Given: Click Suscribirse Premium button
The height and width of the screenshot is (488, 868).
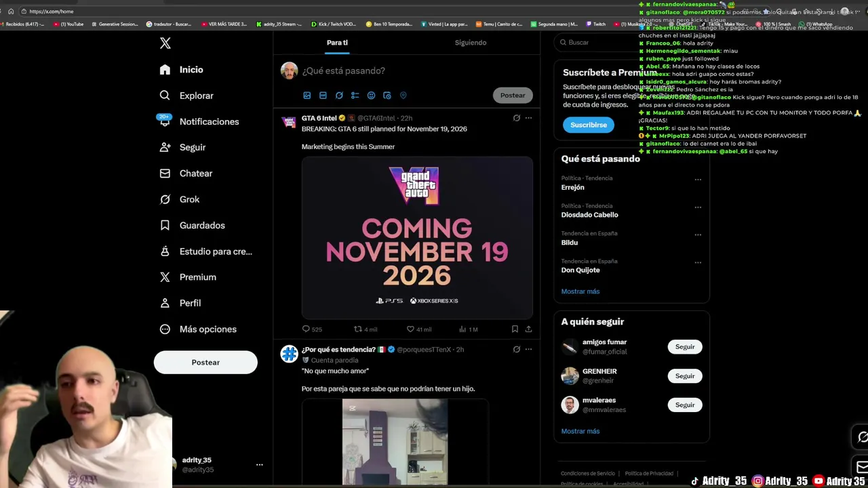Looking at the screenshot, I should click(589, 125).
